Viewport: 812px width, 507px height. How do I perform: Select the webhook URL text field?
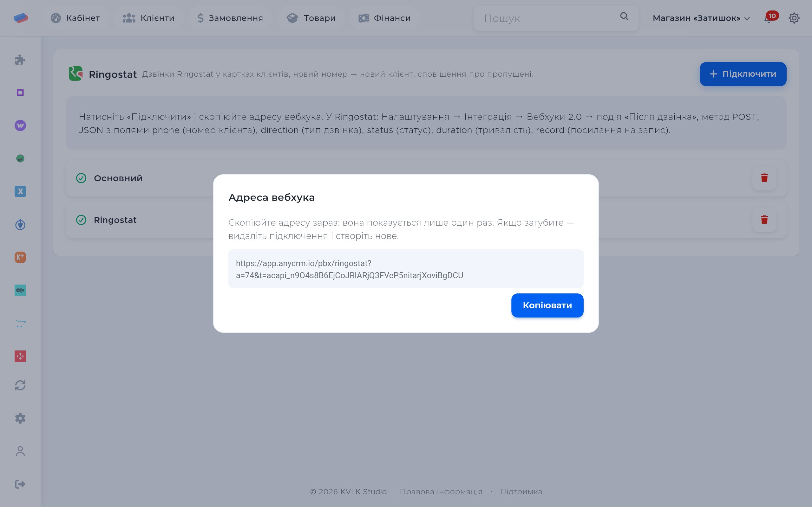pyautogui.click(x=406, y=269)
